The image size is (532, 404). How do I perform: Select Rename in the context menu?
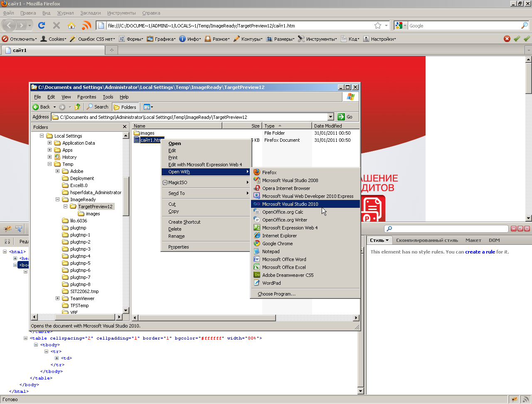pyautogui.click(x=205, y=236)
